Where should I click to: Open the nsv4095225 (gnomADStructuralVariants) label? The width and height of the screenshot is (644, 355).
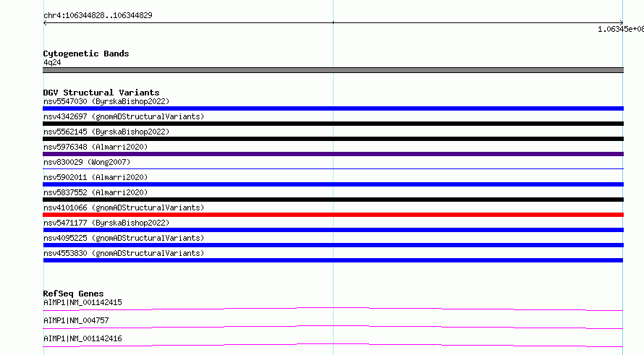click(x=124, y=238)
